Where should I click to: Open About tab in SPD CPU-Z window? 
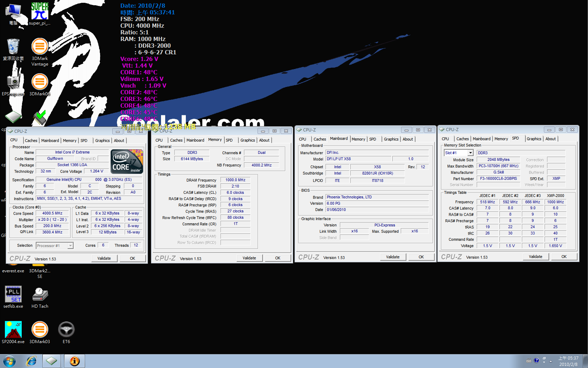click(551, 139)
